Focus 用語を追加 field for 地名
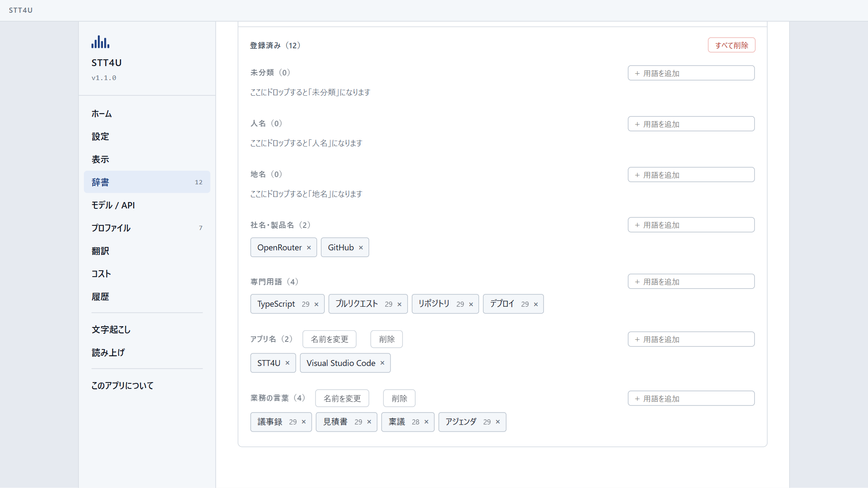 [691, 175]
